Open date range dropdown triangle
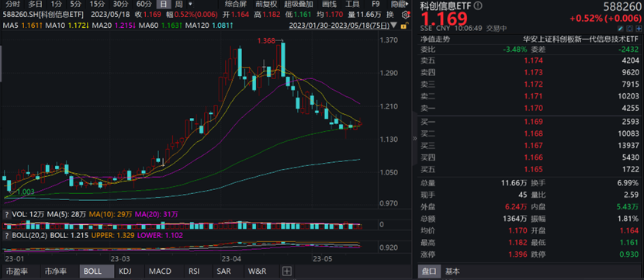644x280 pixels. [x=394, y=26]
